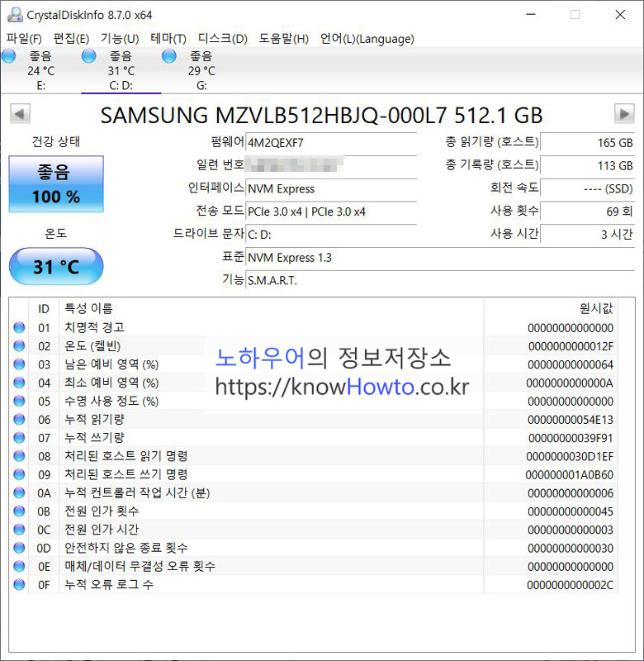Click power on count value 69 회
The height and width of the screenshot is (661, 644).
click(x=588, y=212)
